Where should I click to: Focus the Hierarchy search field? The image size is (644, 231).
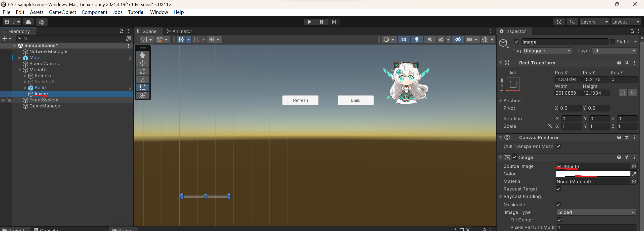pos(71,38)
